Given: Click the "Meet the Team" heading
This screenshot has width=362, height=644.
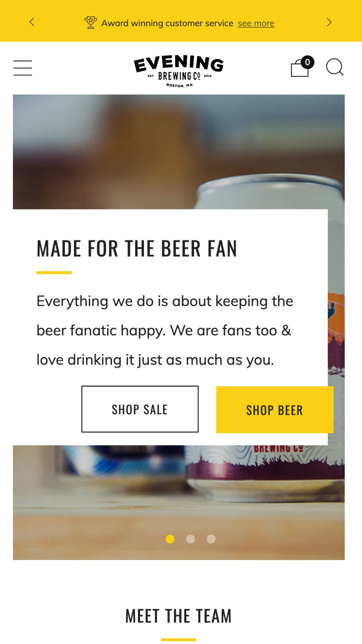Looking at the screenshot, I should (179, 616).
